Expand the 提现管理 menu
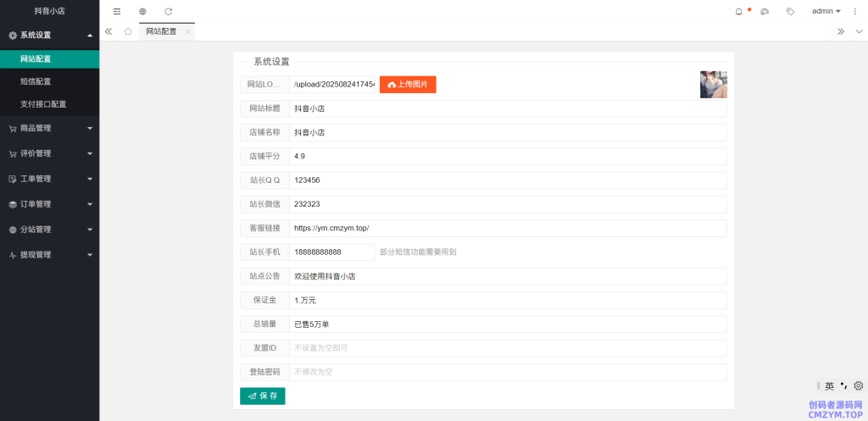The image size is (868, 421). (50, 255)
